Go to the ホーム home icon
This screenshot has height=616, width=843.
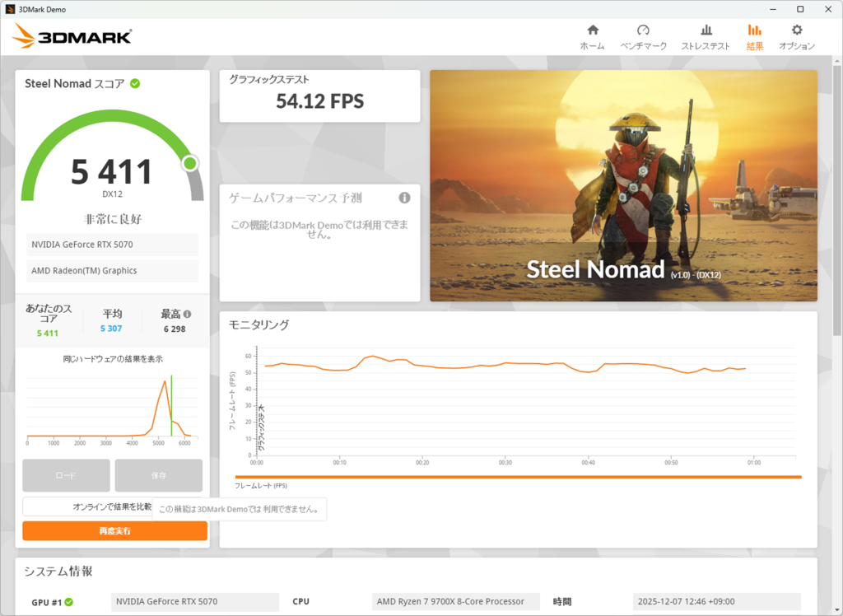point(593,30)
